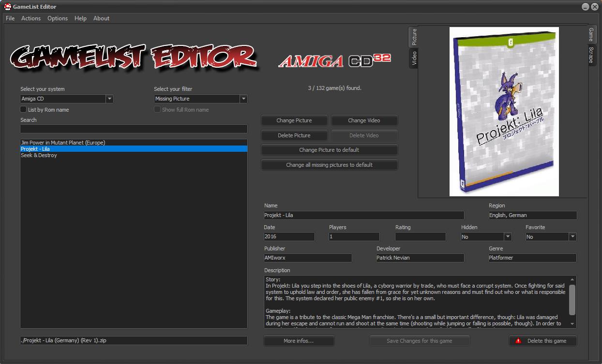Switch to the Game tab
This screenshot has width=602, height=364.
coord(591,34)
